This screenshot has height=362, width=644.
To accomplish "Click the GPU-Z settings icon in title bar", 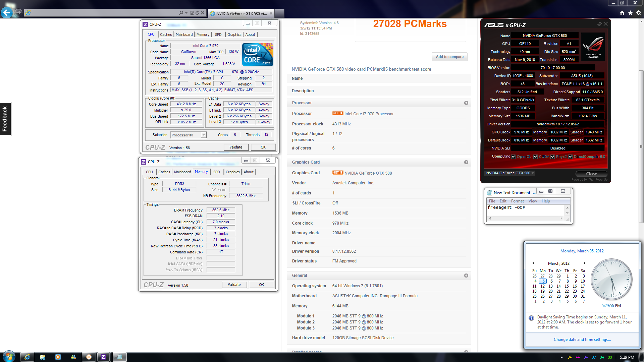I will [x=599, y=24].
